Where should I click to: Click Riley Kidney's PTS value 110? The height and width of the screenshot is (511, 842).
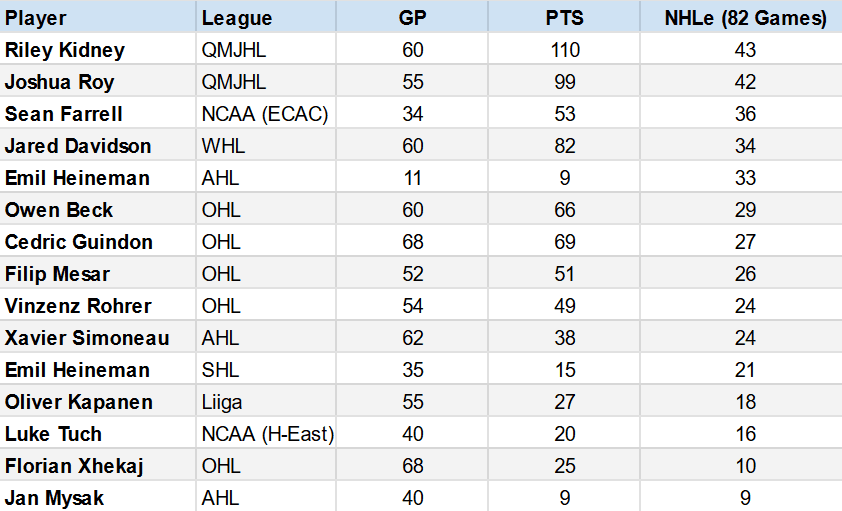[564, 49]
